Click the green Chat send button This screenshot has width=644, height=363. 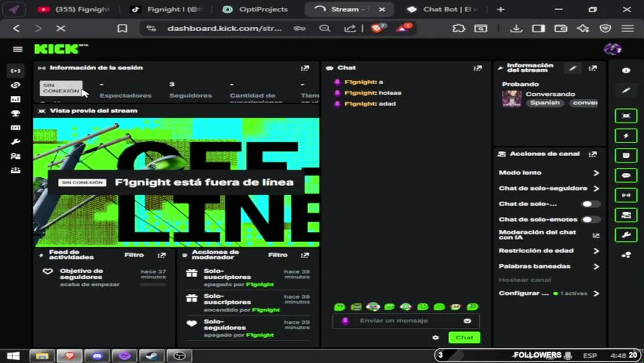464,337
